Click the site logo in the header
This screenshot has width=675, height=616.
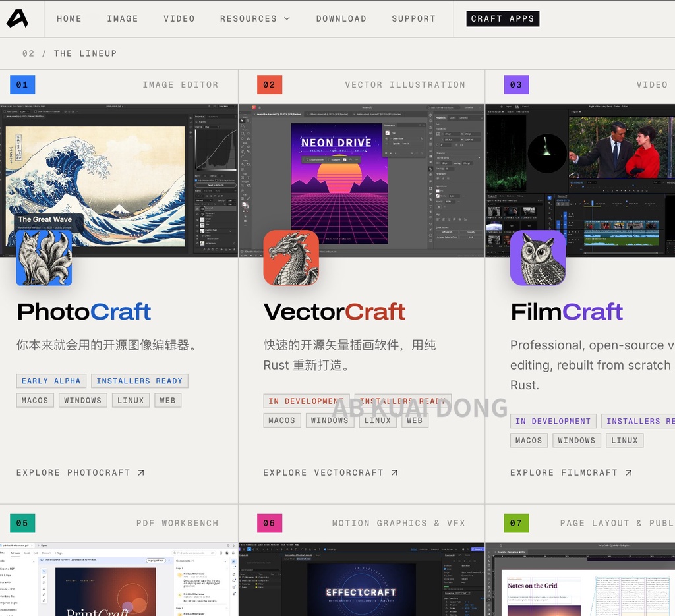point(18,18)
